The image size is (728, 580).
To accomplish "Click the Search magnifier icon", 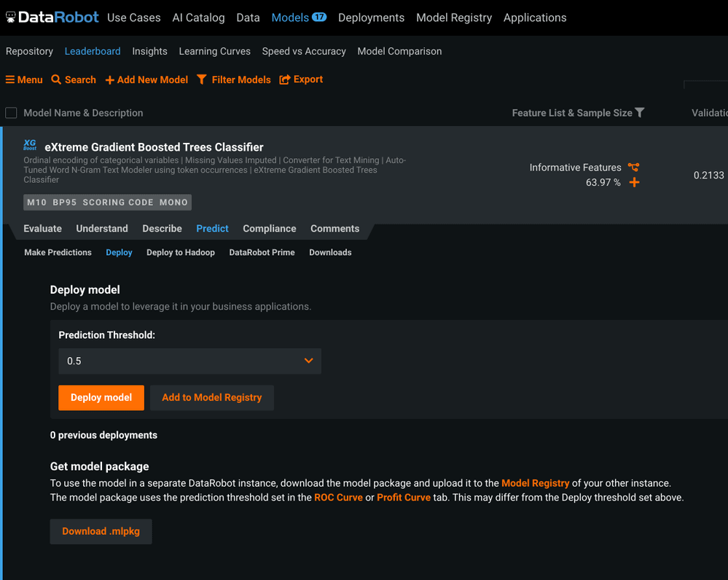I will 56,79.
